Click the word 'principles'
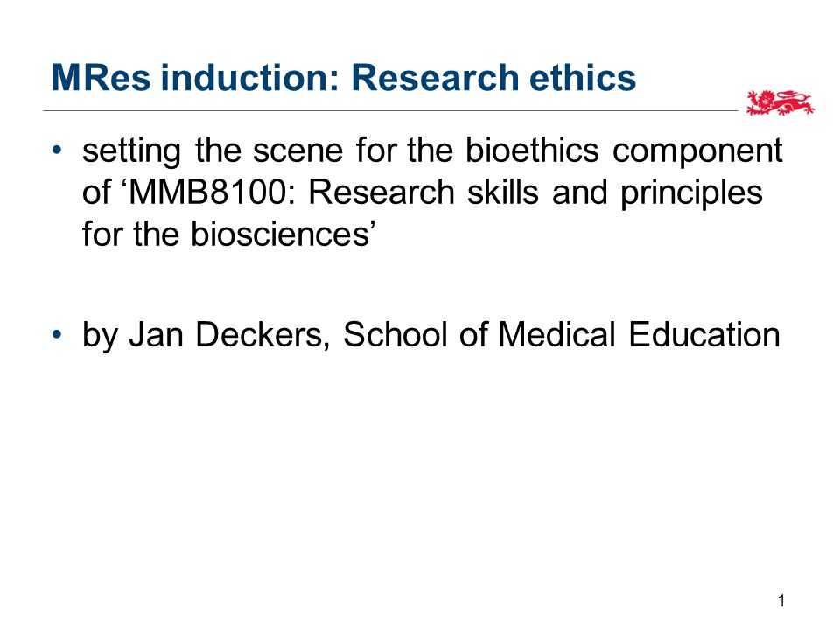The height and width of the screenshot is (630, 840). [691, 194]
